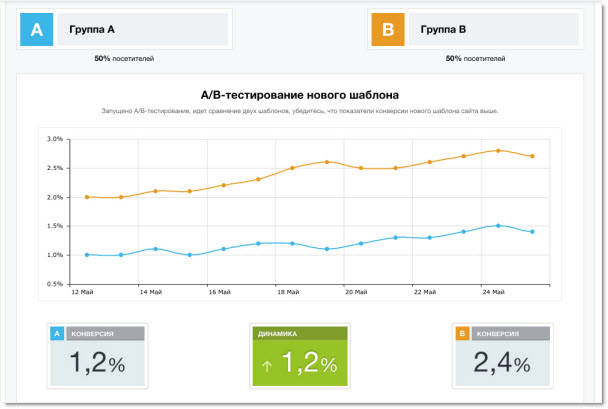Click the large orange B group icon
Viewport: 608px width, 409px height.
386,30
